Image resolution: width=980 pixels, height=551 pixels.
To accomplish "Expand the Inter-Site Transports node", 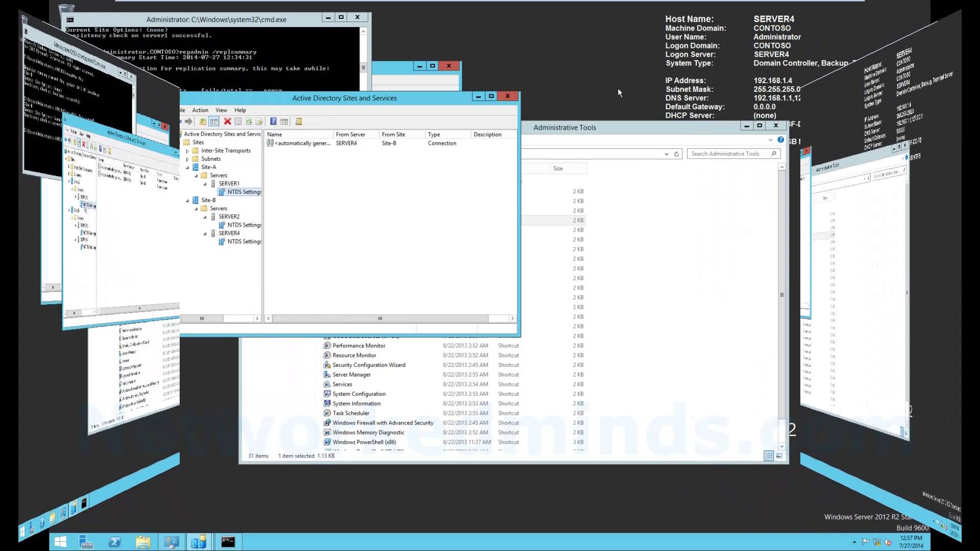I will [187, 151].
